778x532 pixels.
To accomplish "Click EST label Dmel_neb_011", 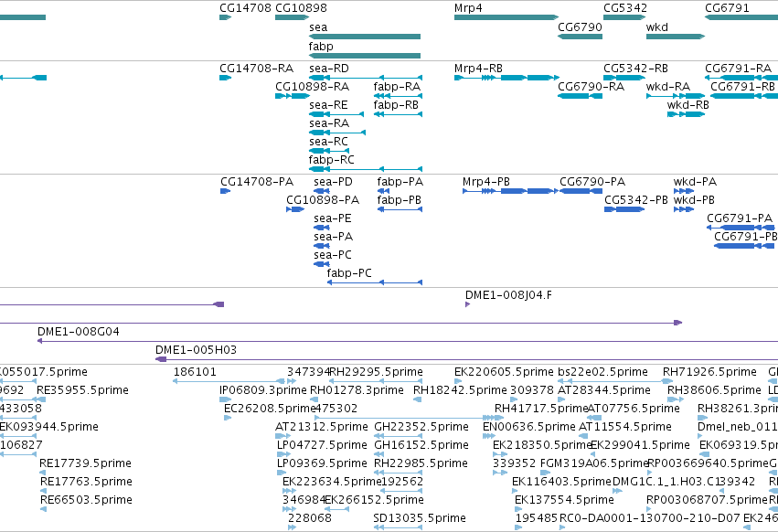I will point(737,427).
